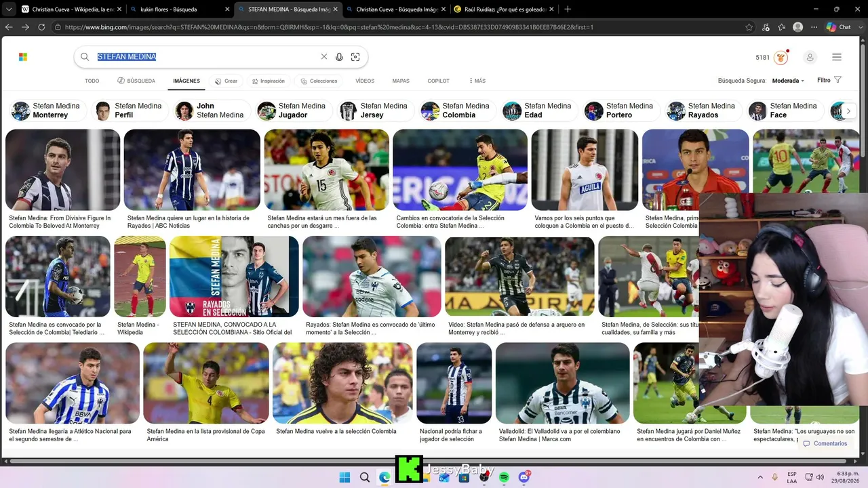Screen dimensions: 868x488
Task: Close the STEFAN MEDINA search tab
Action: coord(335,9)
